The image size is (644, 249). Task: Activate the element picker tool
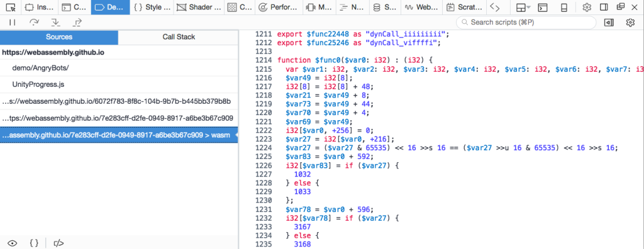click(x=11, y=7)
